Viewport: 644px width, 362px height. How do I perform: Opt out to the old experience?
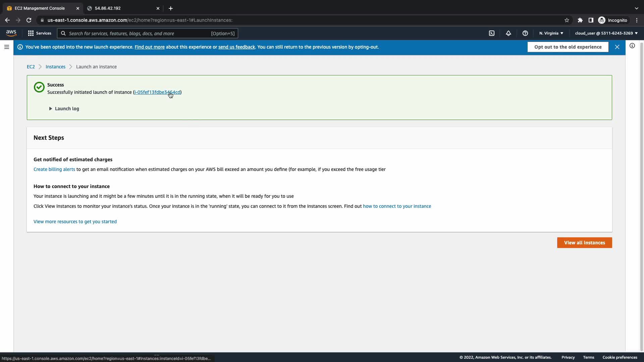[x=568, y=47]
